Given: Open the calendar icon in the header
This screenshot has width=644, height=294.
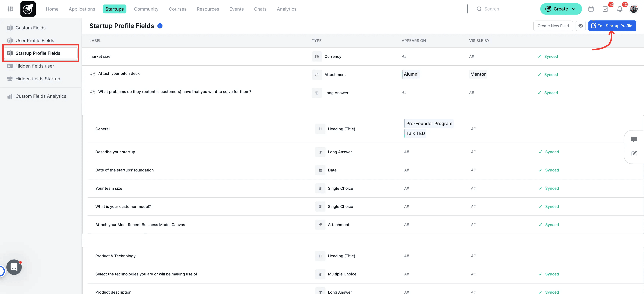Looking at the screenshot, I should point(591,9).
